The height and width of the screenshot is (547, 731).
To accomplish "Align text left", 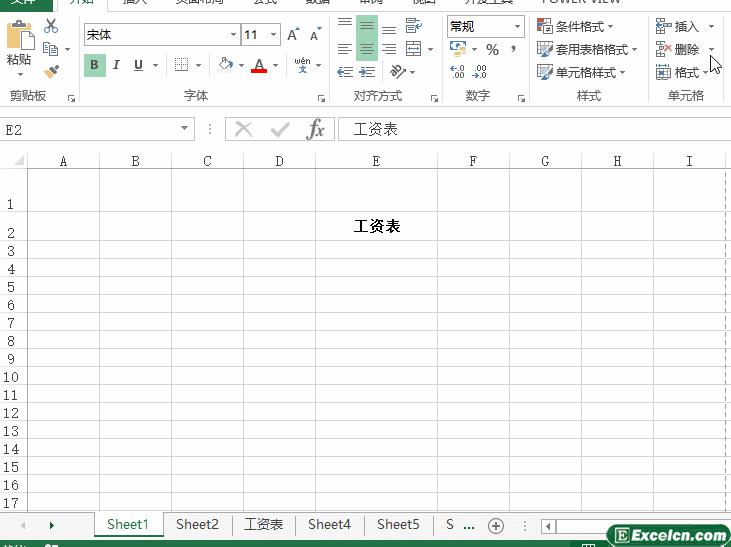I will point(345,49).
